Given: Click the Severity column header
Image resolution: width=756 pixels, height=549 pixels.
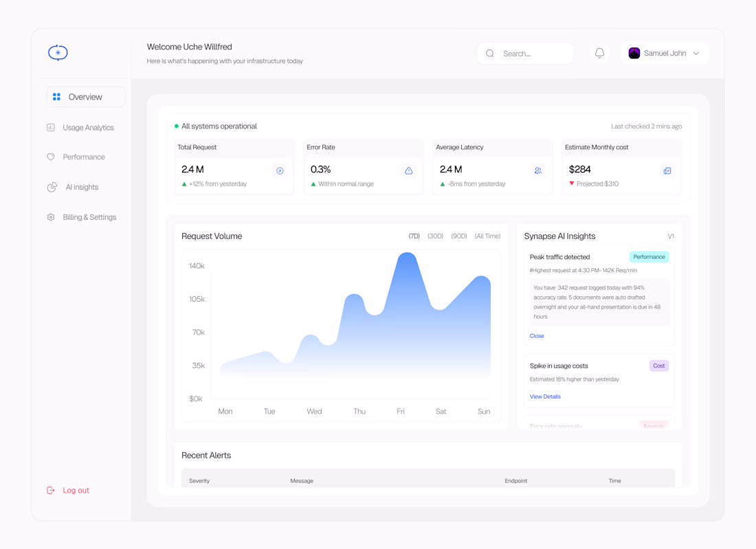Looking at the screenshot, I should 199,481.
